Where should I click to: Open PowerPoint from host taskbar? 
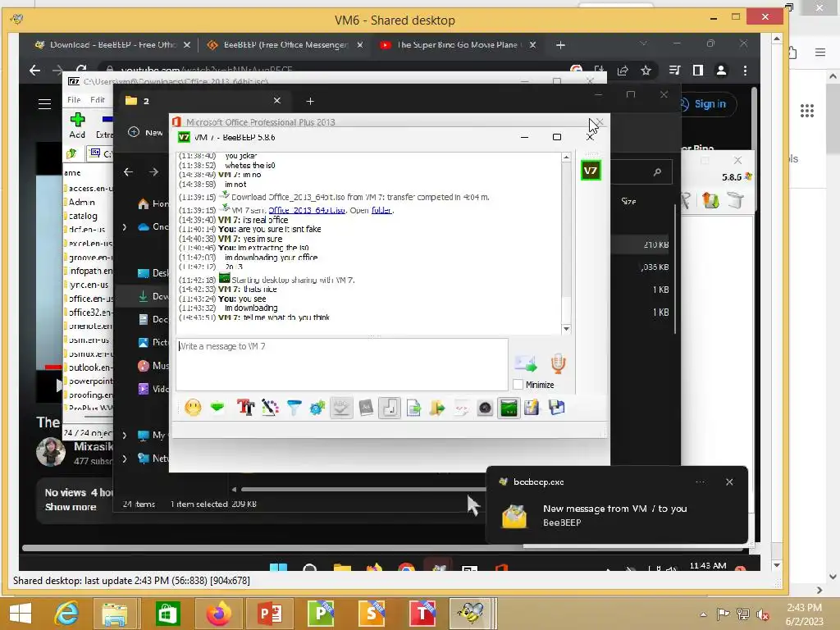(x=269, y=614)
